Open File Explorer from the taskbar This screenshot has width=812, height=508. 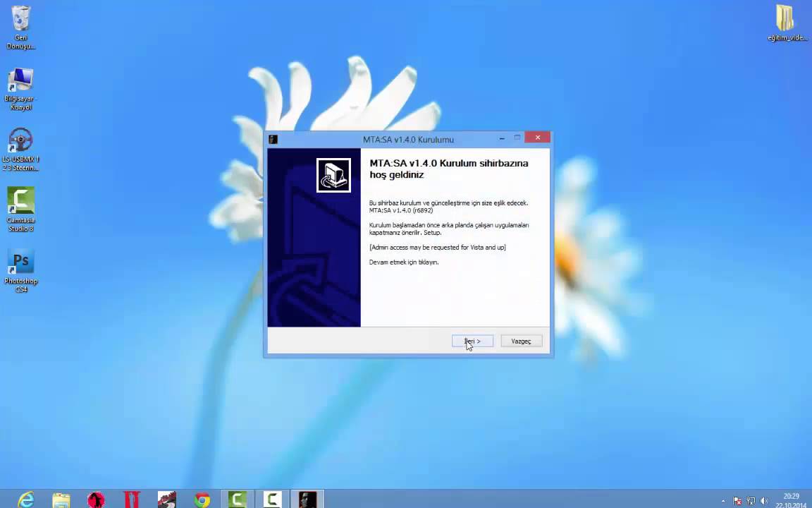pos(61,500)
